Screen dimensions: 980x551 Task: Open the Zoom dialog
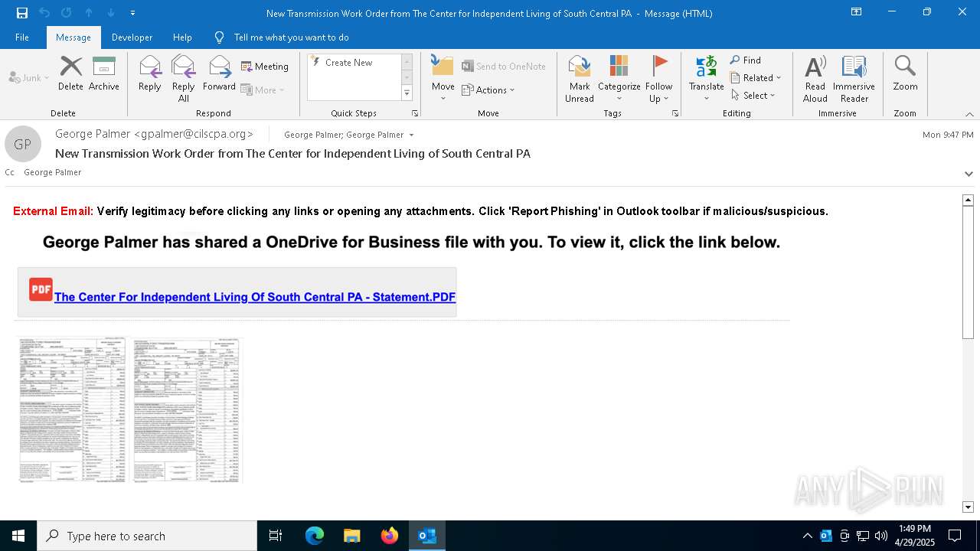905,74
